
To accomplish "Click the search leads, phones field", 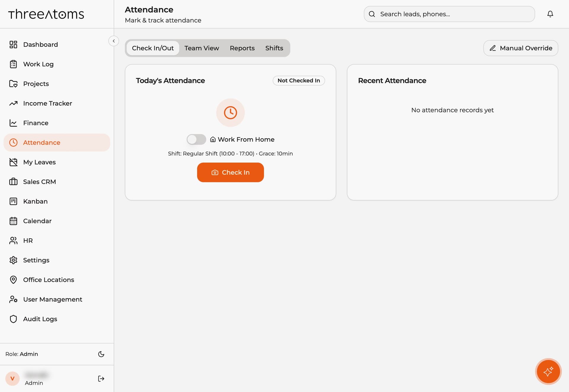I will tap(449, 14).
